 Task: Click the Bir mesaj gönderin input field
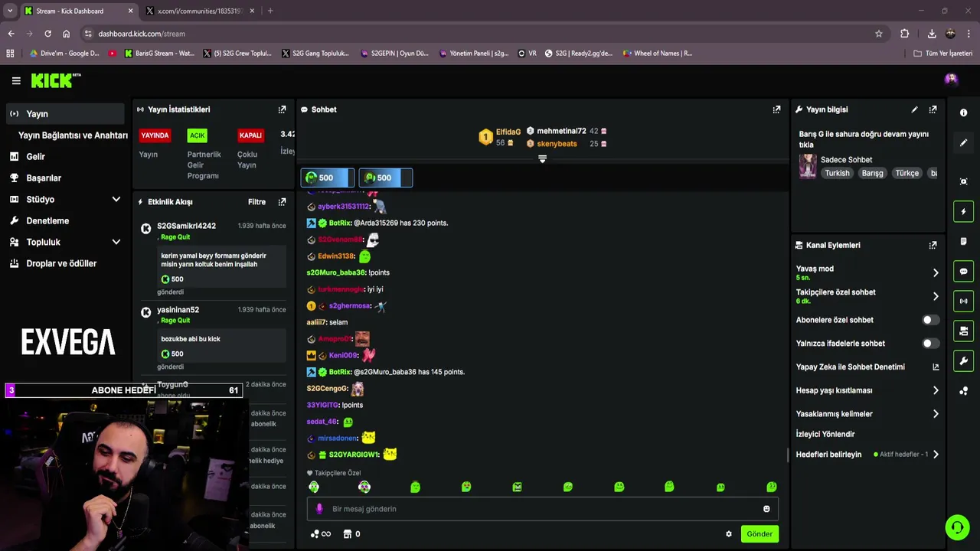click(543, 509)
